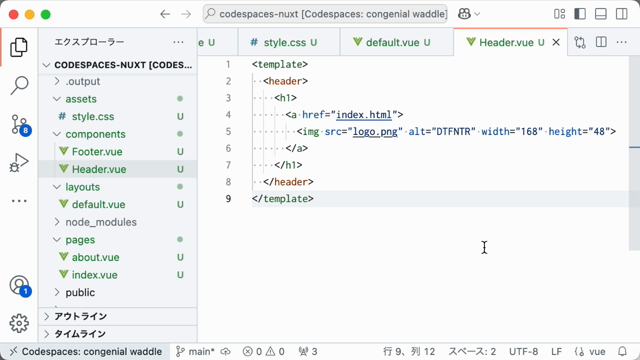Open changes compare icon in editor toolbar
640x360 pixels.
point(580,42)
